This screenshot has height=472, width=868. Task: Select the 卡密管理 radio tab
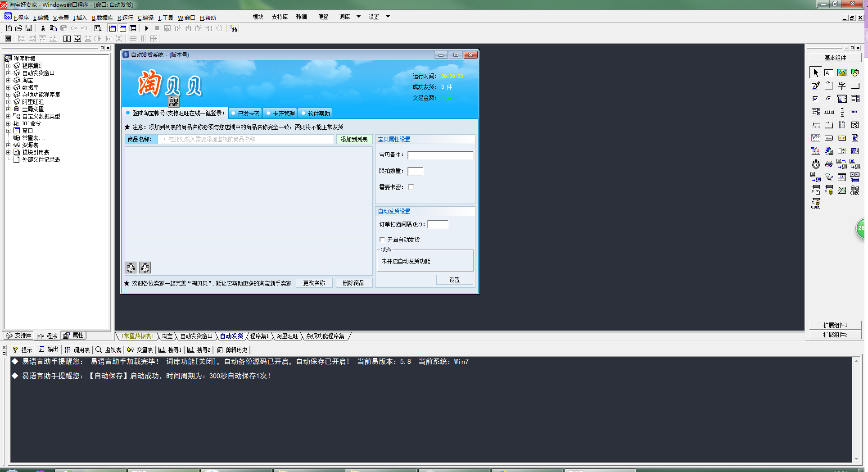click(x=280, y=113)
